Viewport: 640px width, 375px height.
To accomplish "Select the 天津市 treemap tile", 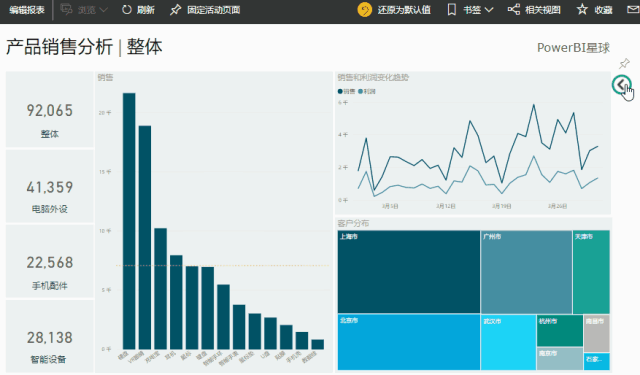I will pos(591,272).
